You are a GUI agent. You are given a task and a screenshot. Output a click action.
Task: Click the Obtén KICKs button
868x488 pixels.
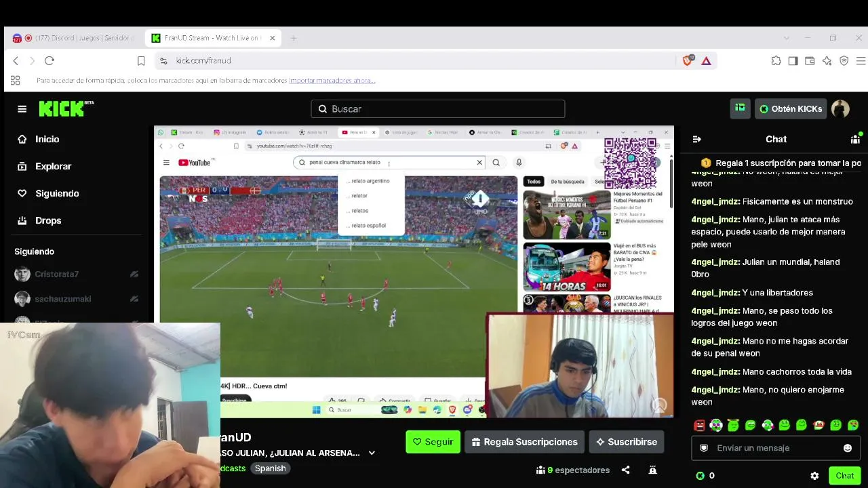coord(790,109)
